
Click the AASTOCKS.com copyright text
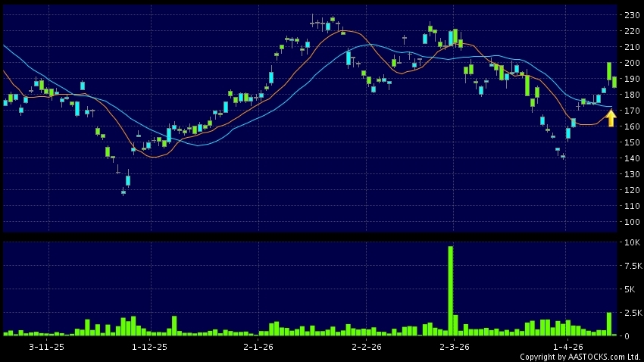point(580,357)
